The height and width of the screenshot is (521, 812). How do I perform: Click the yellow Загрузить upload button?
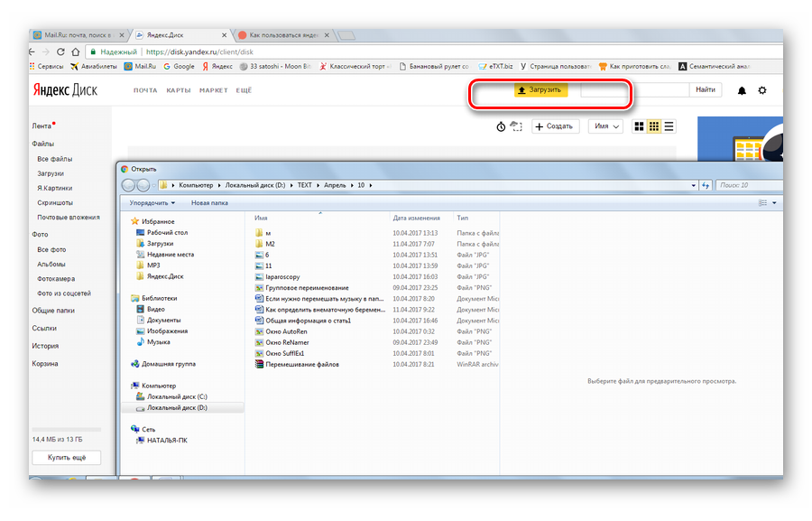pyautogui.click(x=540, y=89)
